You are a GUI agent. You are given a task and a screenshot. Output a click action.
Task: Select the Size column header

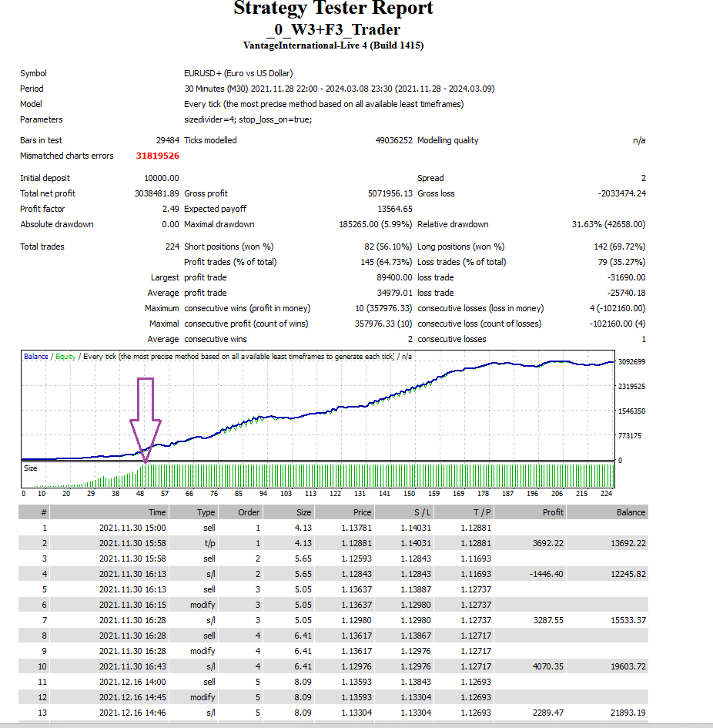tap(305, 512)
